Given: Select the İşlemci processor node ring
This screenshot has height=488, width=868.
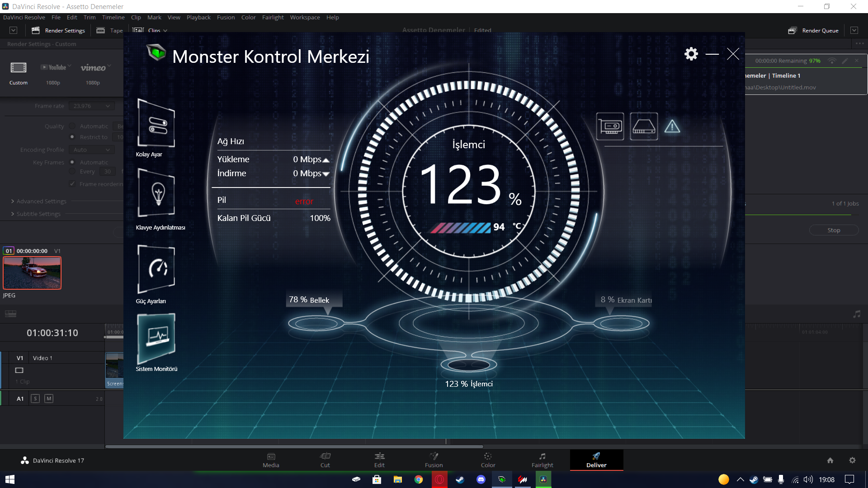Looking at the screenshot, I should click(468, 365).
